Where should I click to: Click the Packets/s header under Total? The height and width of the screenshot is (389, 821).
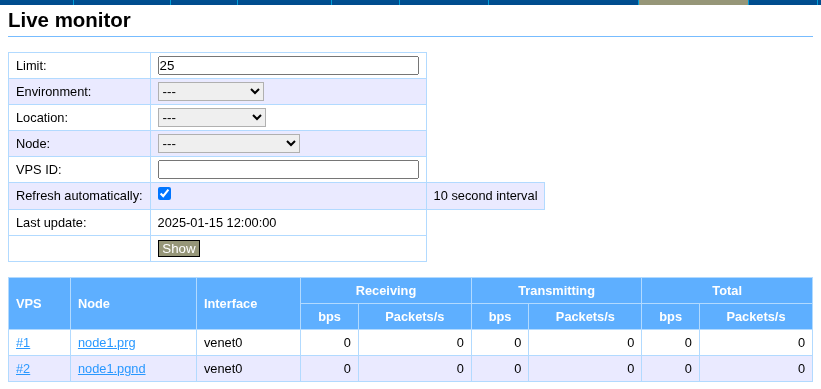tap(756, 317)
